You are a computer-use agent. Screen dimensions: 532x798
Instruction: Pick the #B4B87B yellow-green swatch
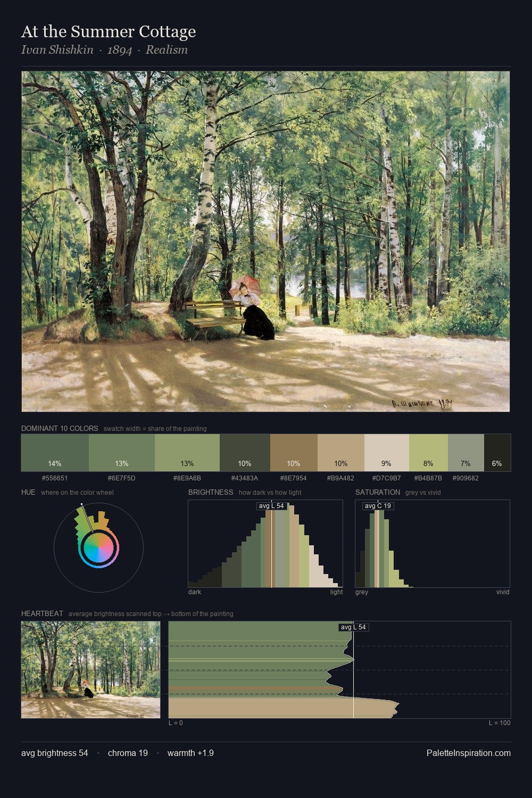428,453
